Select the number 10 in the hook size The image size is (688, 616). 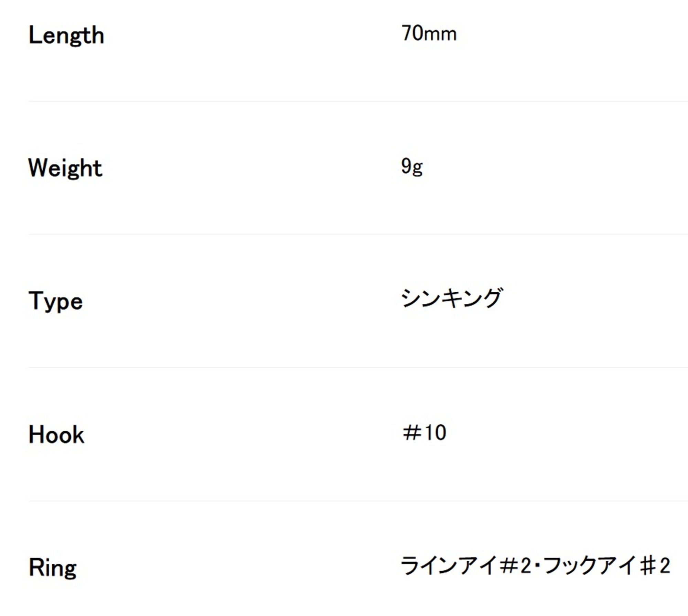[435, 433]
